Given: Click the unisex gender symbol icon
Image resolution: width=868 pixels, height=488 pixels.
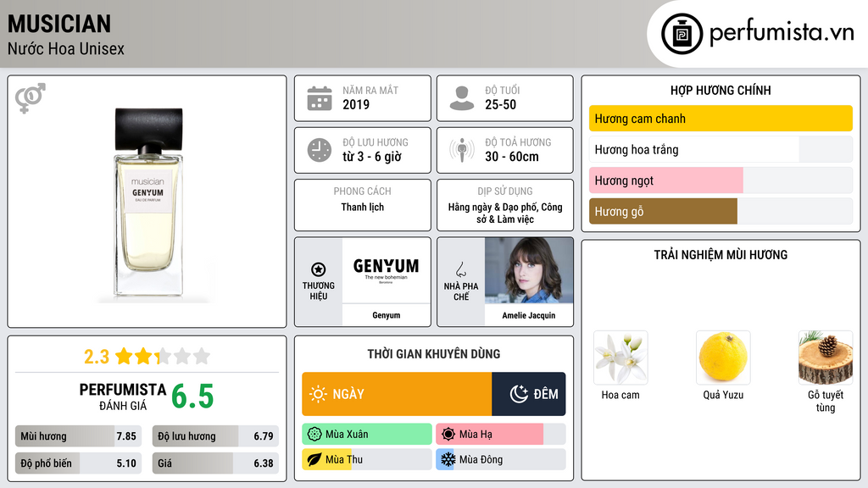Looking at the screenshot, I should pyautogui.click(x=31, y=98).
